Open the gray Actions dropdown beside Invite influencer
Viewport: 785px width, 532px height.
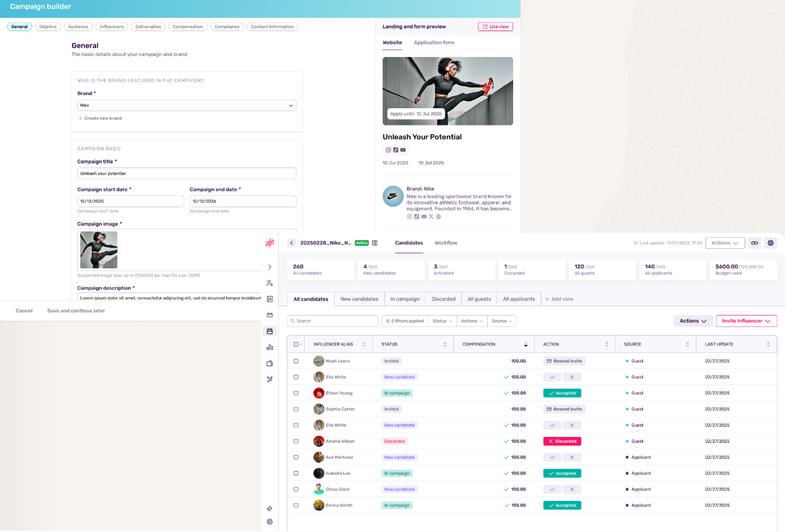(x=693, y=321)
